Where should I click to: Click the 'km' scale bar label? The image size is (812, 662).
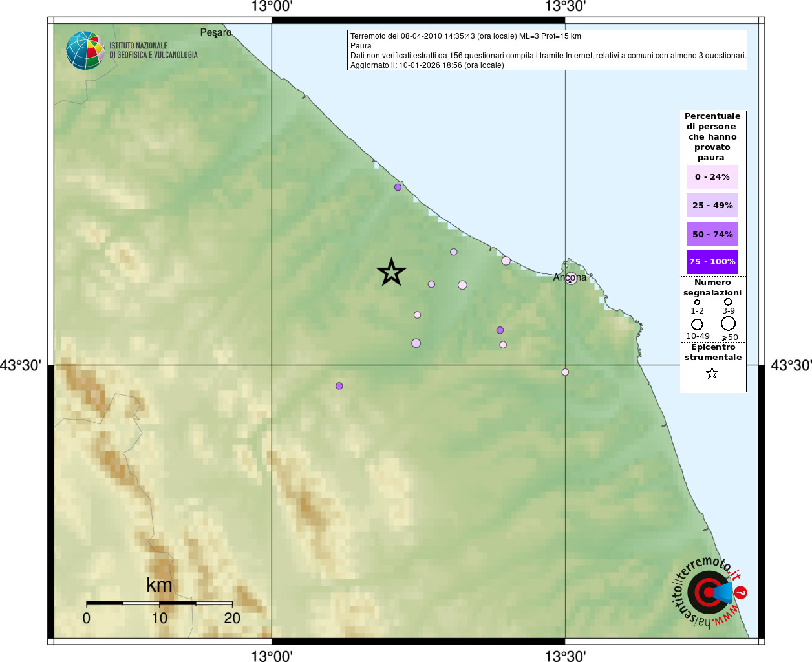coord(159,585)
